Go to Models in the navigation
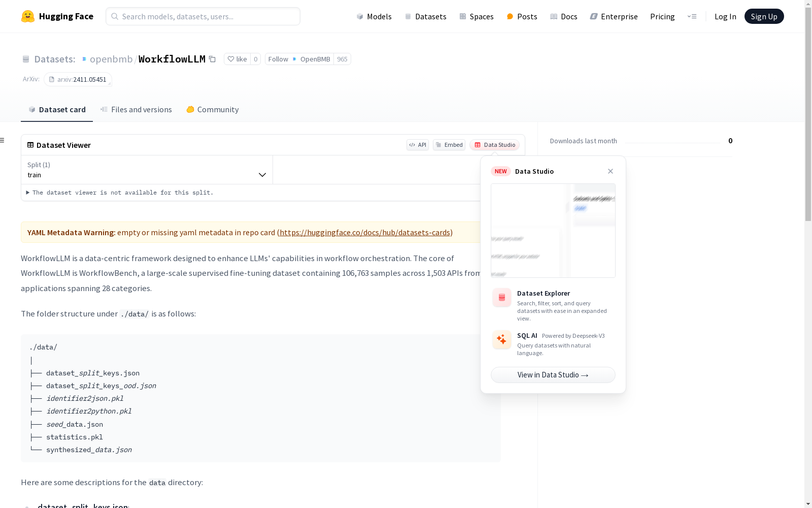Viewport: 812px width, 508px height. [374, 16]
